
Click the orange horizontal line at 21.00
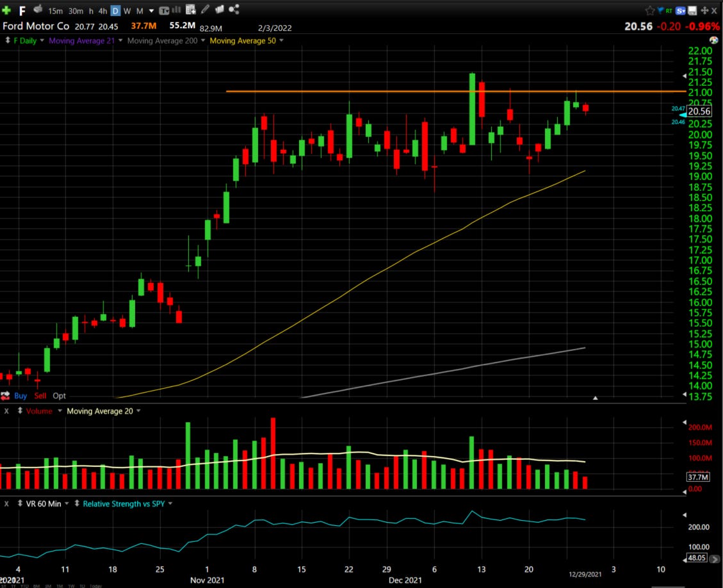coord(455,92)
